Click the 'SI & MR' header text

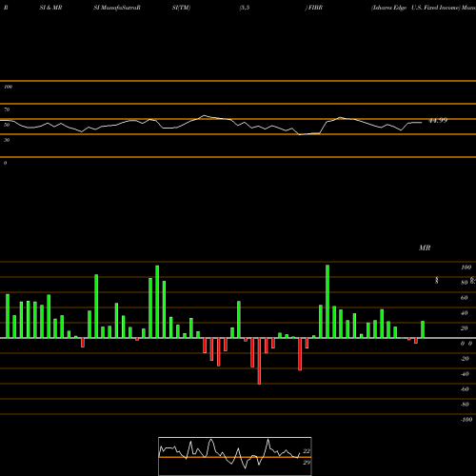[x=50, y=8]
